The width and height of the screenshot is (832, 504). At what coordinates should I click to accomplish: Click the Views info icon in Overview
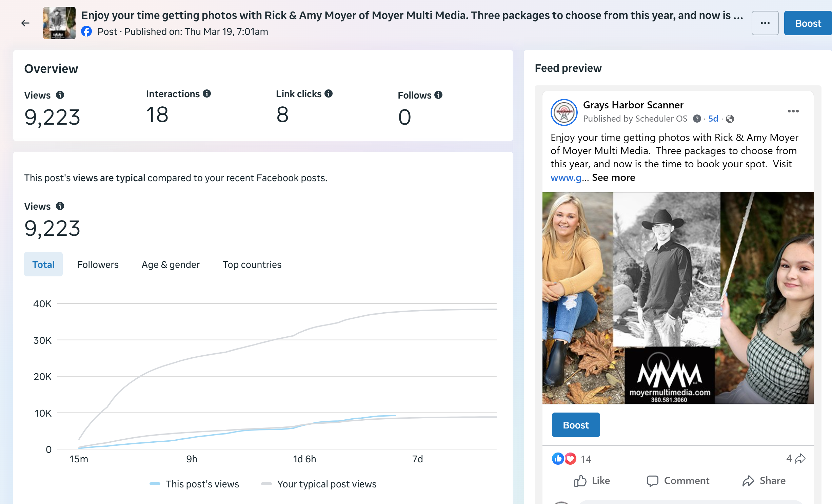pos(60,95)
